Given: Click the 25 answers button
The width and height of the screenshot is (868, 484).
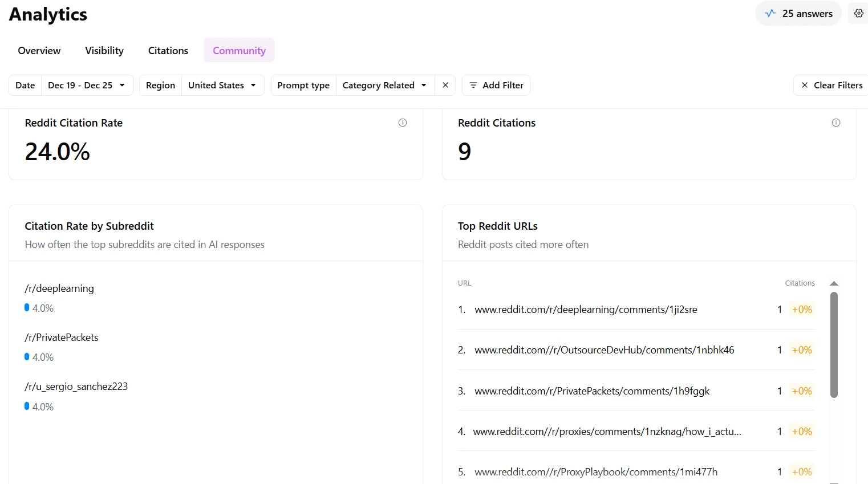Looking at the screenshot, I should click(798, 13).
